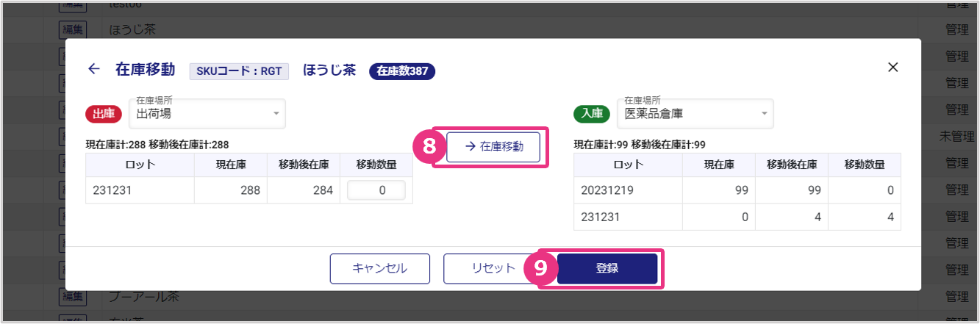This screenshot has width=980, height=324.
Task: Click 編集 button beside プーアール茶 in background list
Action: (73, 297)
